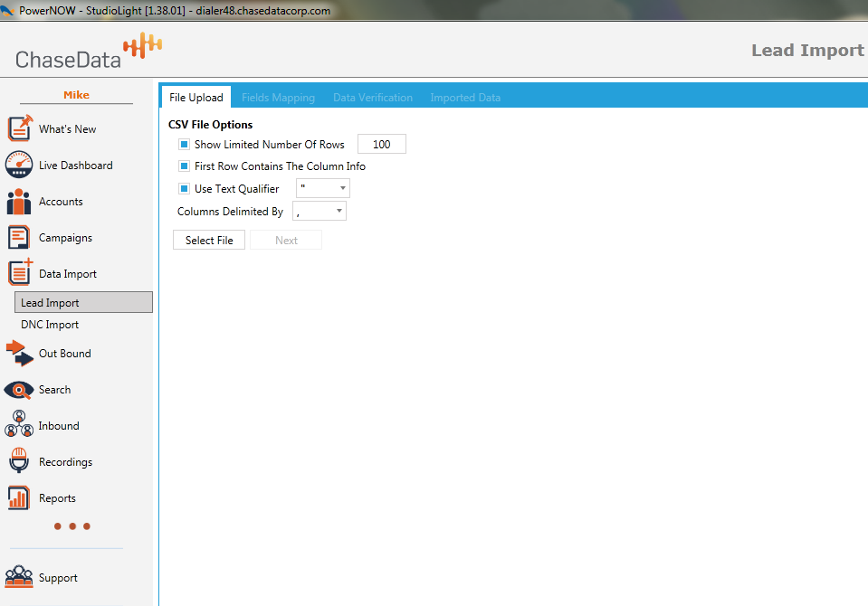Screen dimensions: 868x606
Task: Uncheck First Row Contains The Column Info
Action: [x=184, y=166]
